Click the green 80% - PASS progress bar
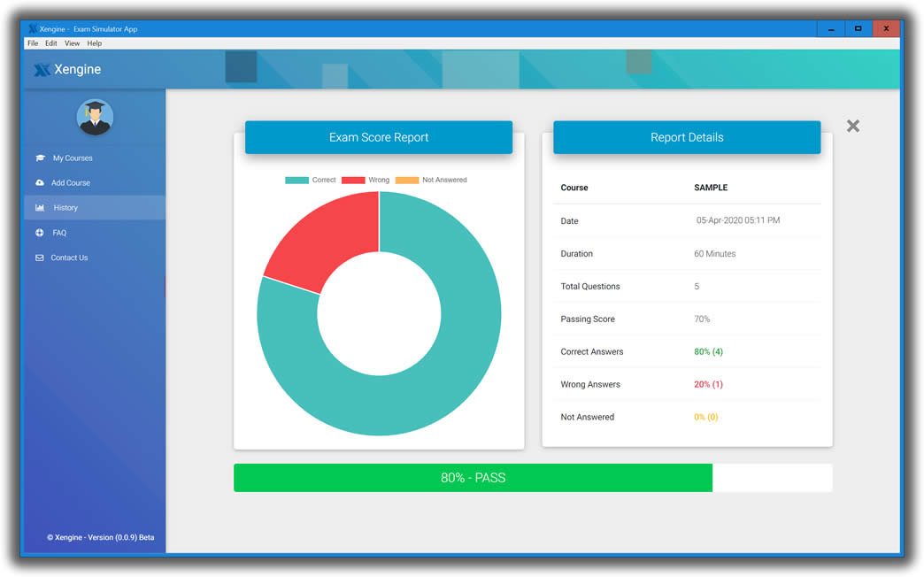The height and width of the screenshot is (577, 924). 473,478
